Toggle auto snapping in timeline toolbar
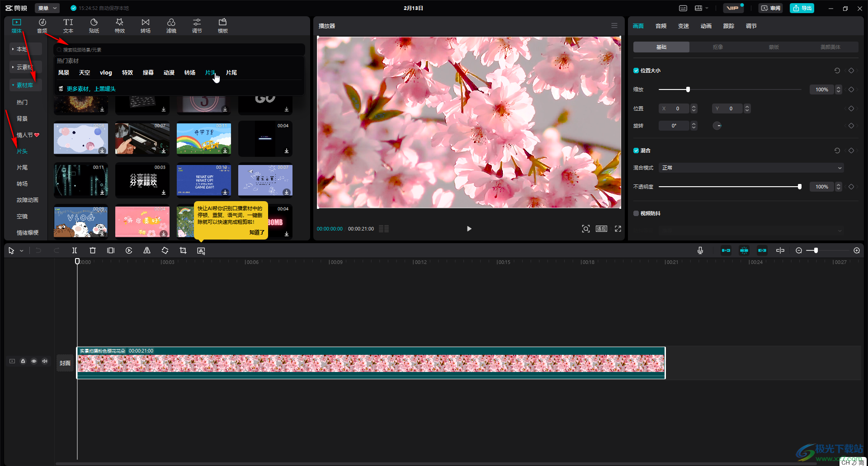This screenshot has height=466, width=868. coord(744,250)
